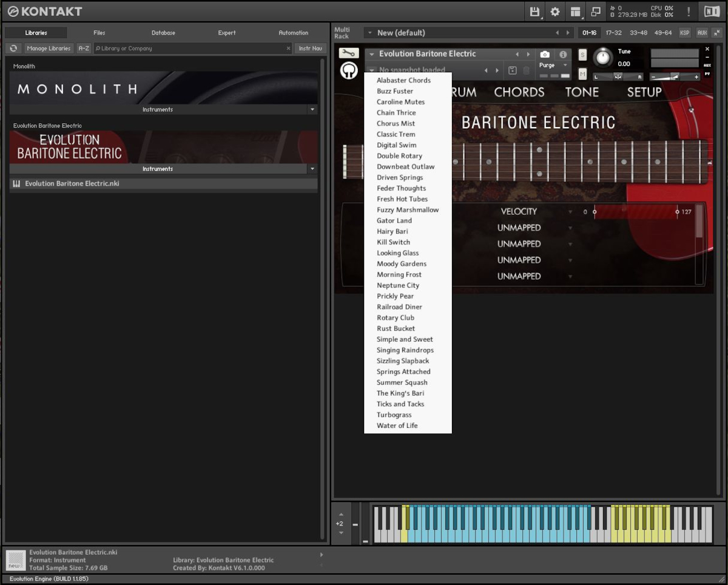Image resolution: width=728 pixels, height=585 pixels.
Task: Toggle KSP multi script button
Action: (684, 33)
